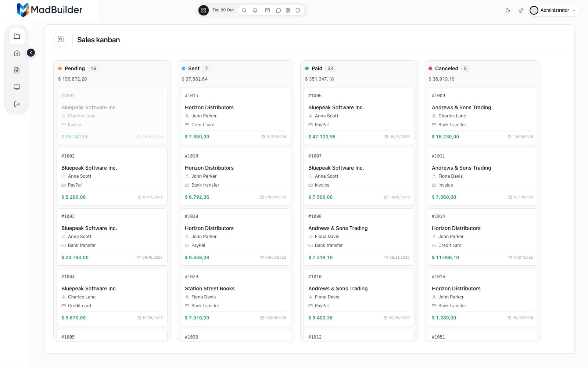
Task: Click the MadBuilder logo
Action: [50, 10]
